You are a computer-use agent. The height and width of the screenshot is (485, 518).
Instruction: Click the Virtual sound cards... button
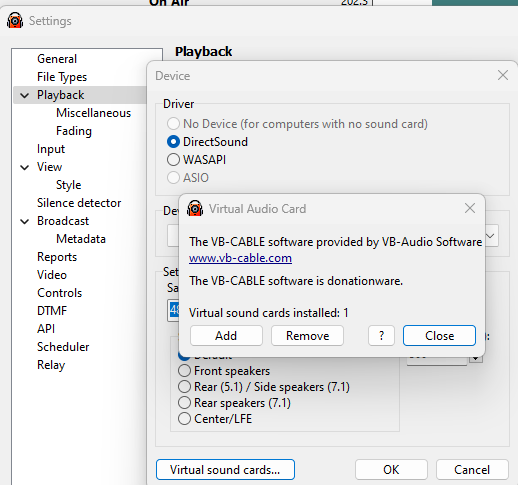click(225, 470)
